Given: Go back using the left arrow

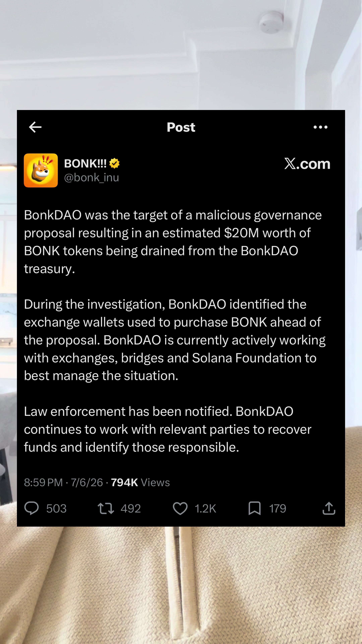Looking at the screenshot, I should click(35, 127).
